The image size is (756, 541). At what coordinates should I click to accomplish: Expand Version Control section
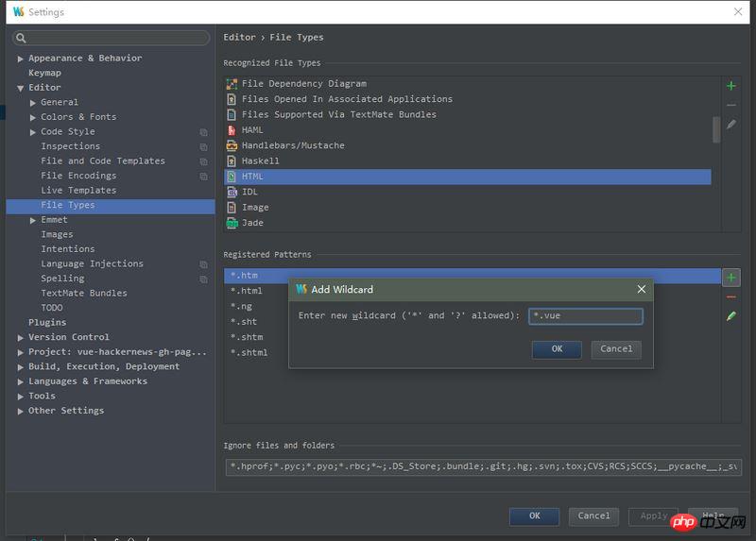20,338
